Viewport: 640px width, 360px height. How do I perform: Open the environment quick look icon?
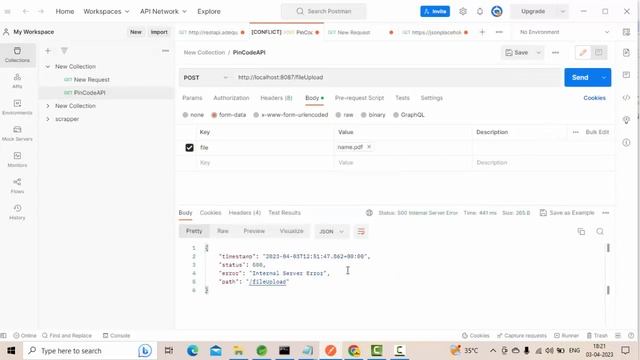626,32
